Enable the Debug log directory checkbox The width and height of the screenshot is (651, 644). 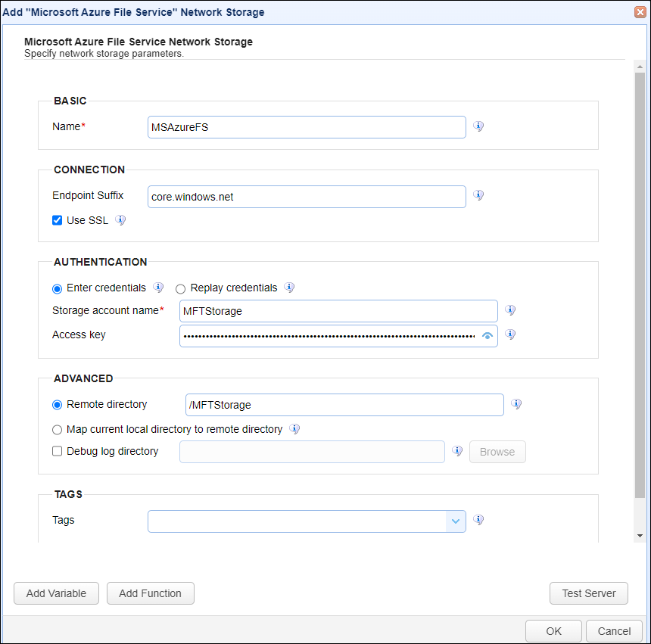pyautogui.click(x=58, y=451)
